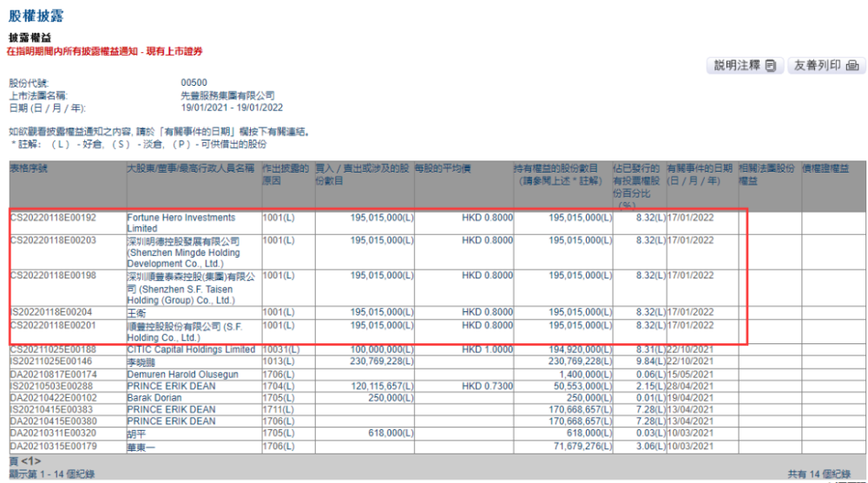Click the printer icon on 友善列印
This screenshot has height=483, width=868.
[852, 66]
